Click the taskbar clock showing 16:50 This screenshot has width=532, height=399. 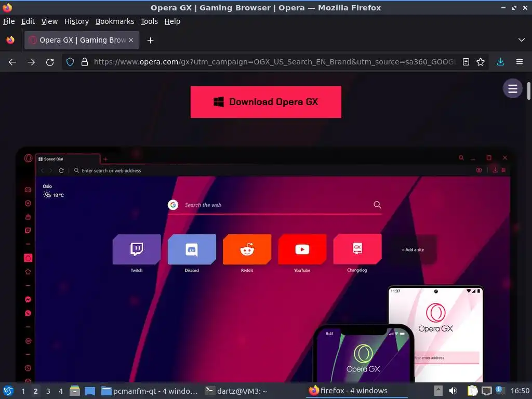pyautogui.click(x=520, y=391)
